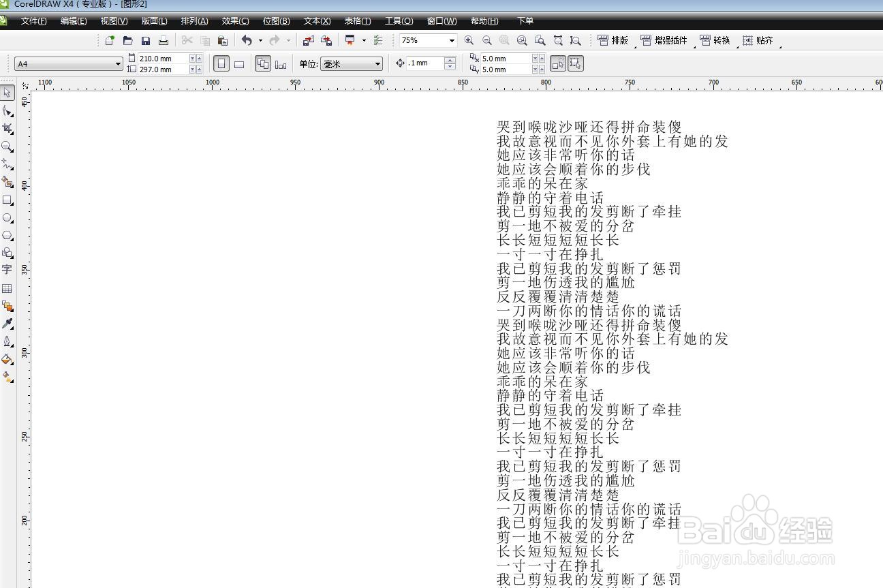The height and width of the screenshot is (588, 883).
Task: Open the application launcher icon
Action: pyautogui.click(x=350, y=41)
